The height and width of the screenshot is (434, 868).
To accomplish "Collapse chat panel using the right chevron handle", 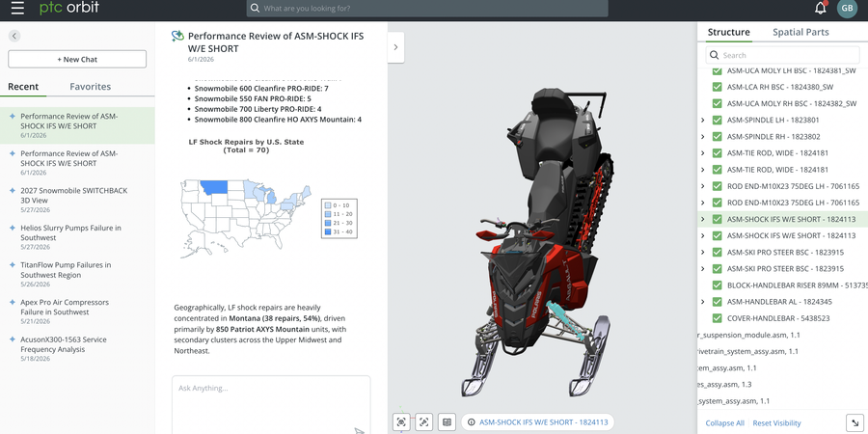I will click(395, 47).
